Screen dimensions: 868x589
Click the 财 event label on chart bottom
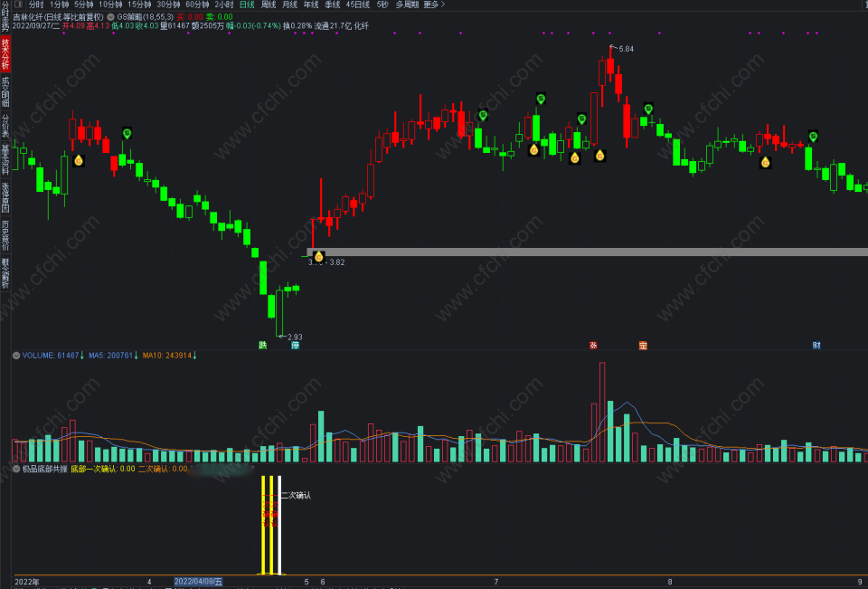pos(816,346)
